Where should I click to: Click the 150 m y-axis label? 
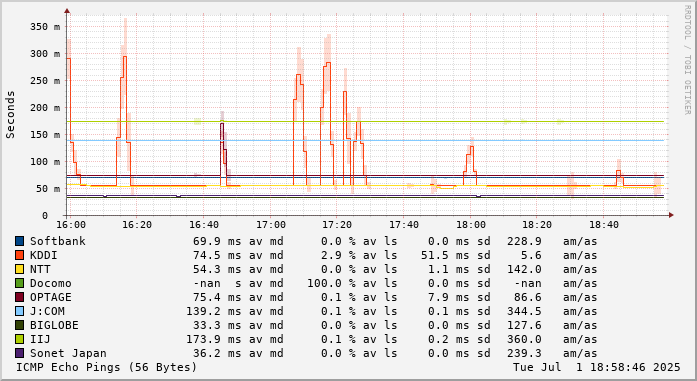(x=45, y=135)
